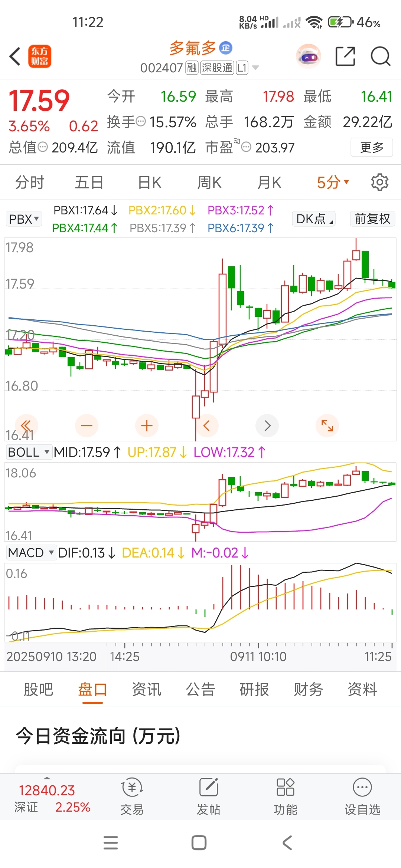The width and height of the screenshot is (401, 868).
Task: Expand chart to fullscreen icon
Action: coord(327,425)
